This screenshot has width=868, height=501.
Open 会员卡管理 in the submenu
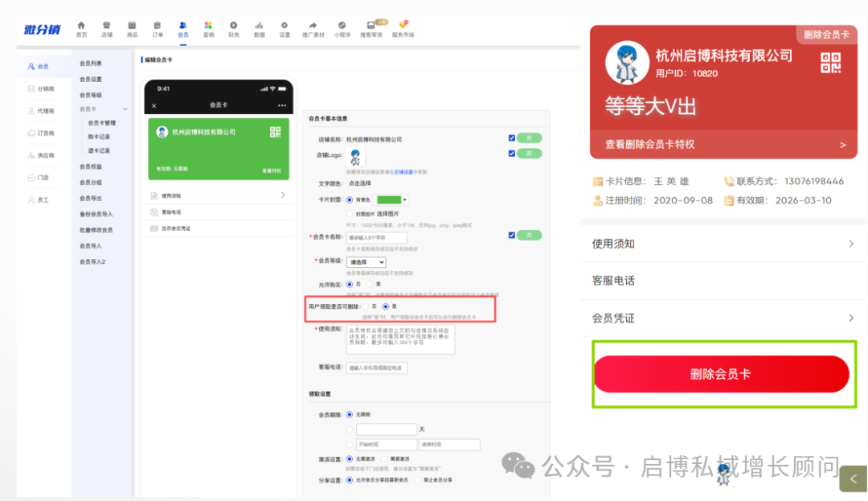pos(101,123)
